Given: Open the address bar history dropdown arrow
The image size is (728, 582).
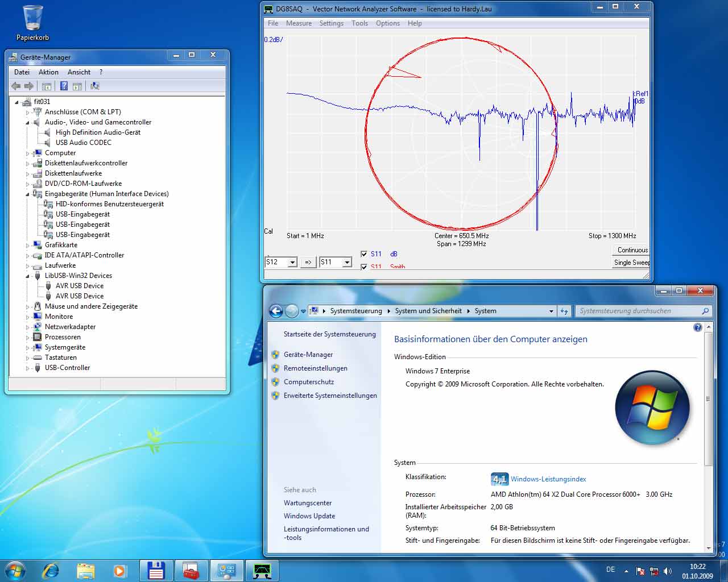Looking at the screenshot, I should coord(551,311).
